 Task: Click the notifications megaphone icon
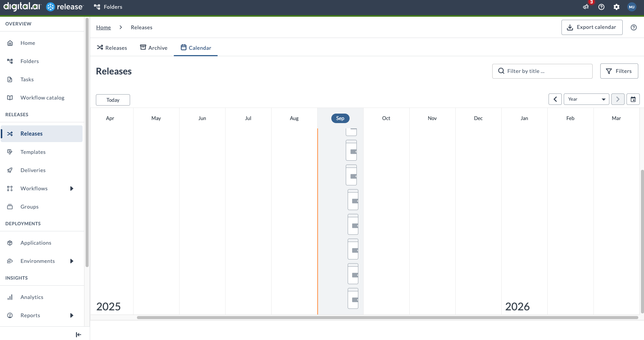[x=586, y=7]
